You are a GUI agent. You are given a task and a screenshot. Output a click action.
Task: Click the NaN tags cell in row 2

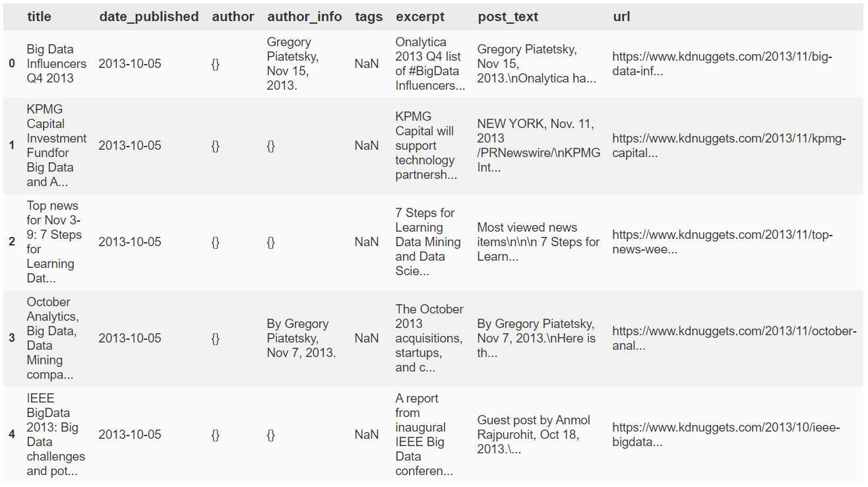367,242
